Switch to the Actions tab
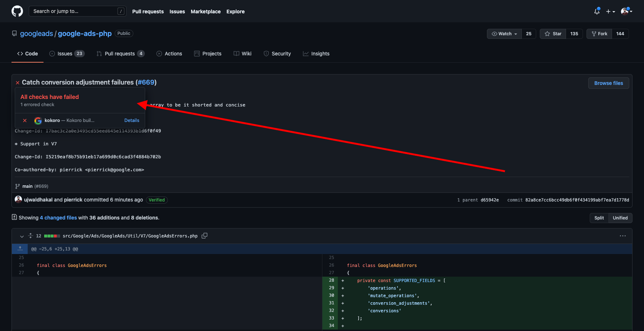The height and width of the screenshot is (331, 644). coord(169,53)
